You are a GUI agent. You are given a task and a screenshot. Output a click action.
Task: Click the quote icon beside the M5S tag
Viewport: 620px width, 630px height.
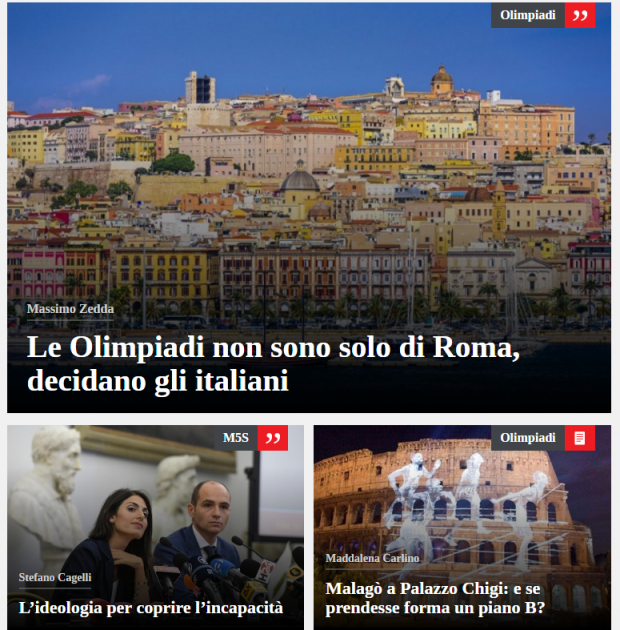point(273,438)
